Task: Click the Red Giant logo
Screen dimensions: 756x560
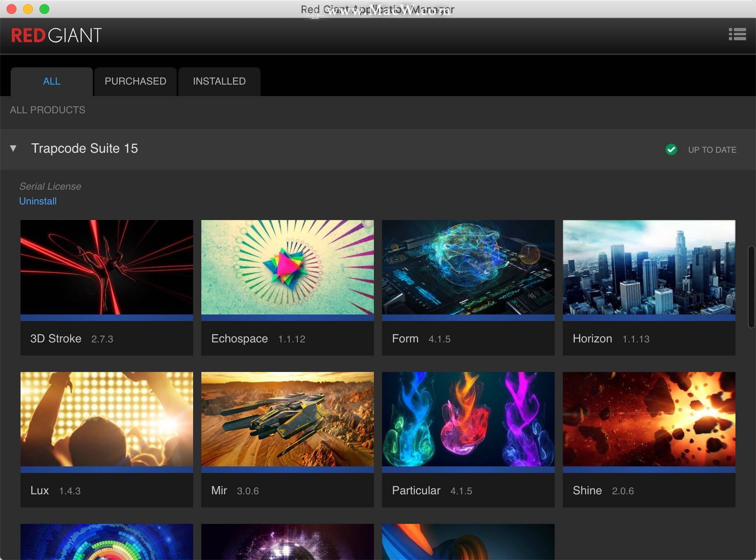Action: [56, 35]
